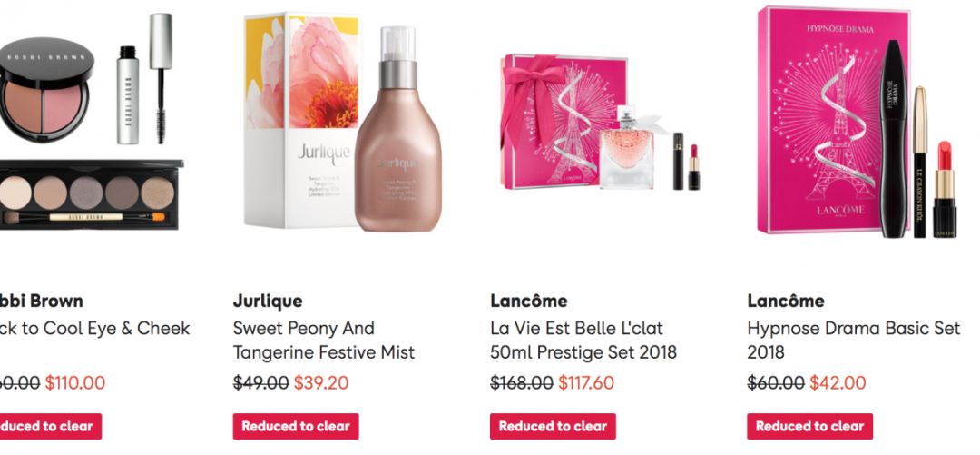980x455 pixels.
Task: Click the $39.20 sale price
Action: click(321, 382)
